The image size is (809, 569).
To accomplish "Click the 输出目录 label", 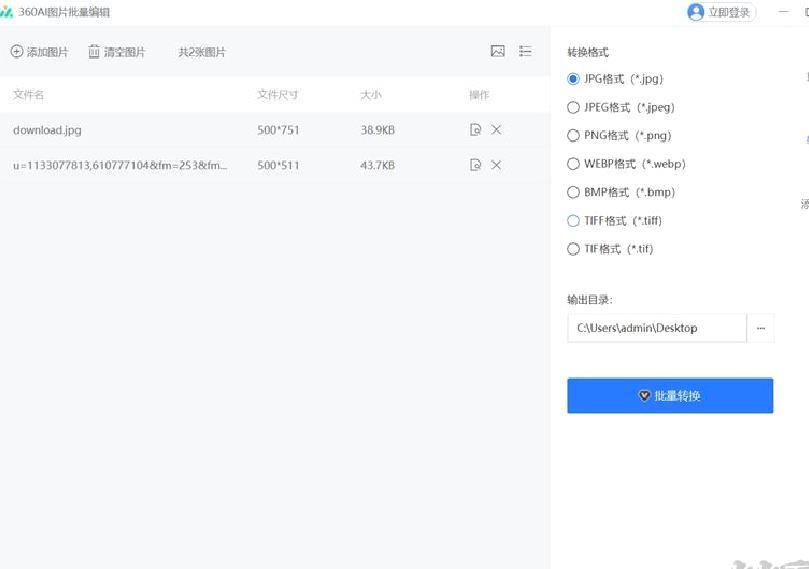I will (x=589, y=299).
